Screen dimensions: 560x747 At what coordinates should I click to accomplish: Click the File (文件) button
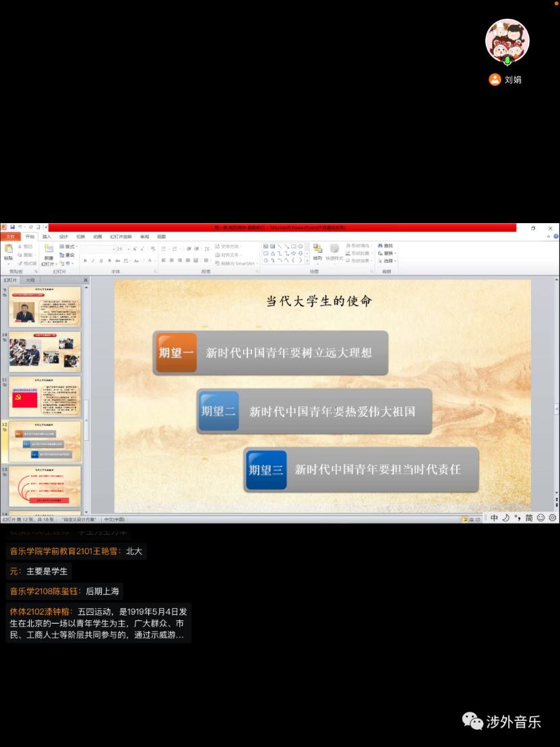click(x=10, y=237)
